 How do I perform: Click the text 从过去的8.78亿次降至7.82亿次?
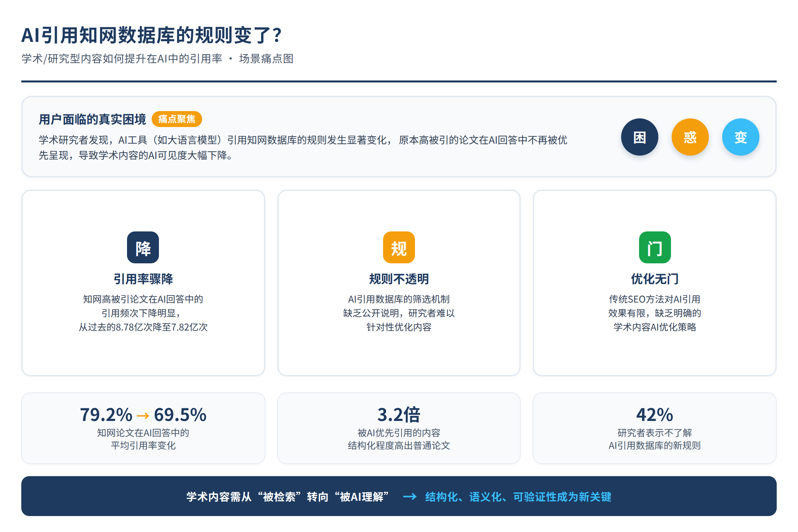143,327
